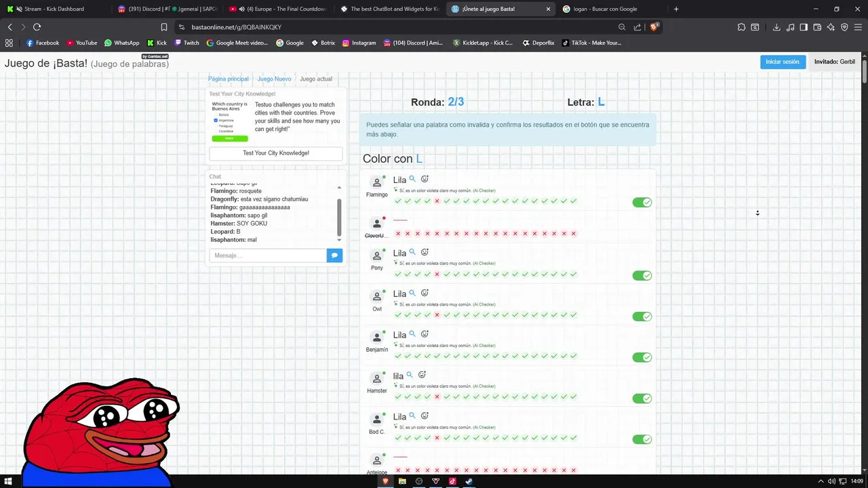Open emoji reaction for Owl's answer
Screen dimensions: 868x488
[x=425, y=293]
